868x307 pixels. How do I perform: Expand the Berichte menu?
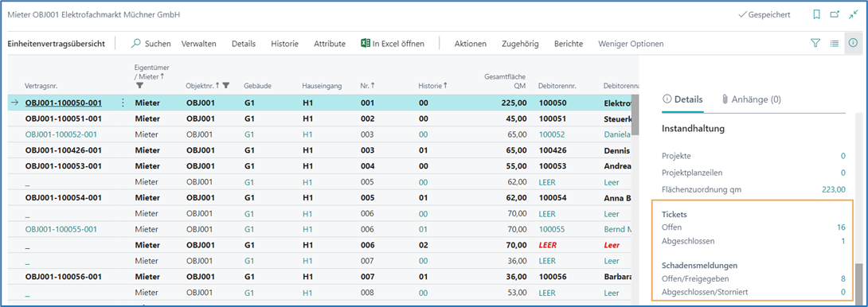[x=569, y=44]
